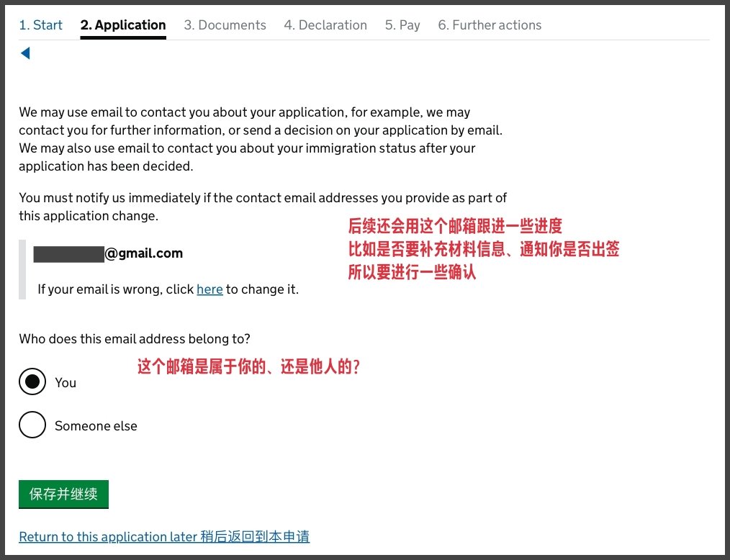730x560 pixels.
Task: Click the 'You' option label text
Action: point(66,383)
